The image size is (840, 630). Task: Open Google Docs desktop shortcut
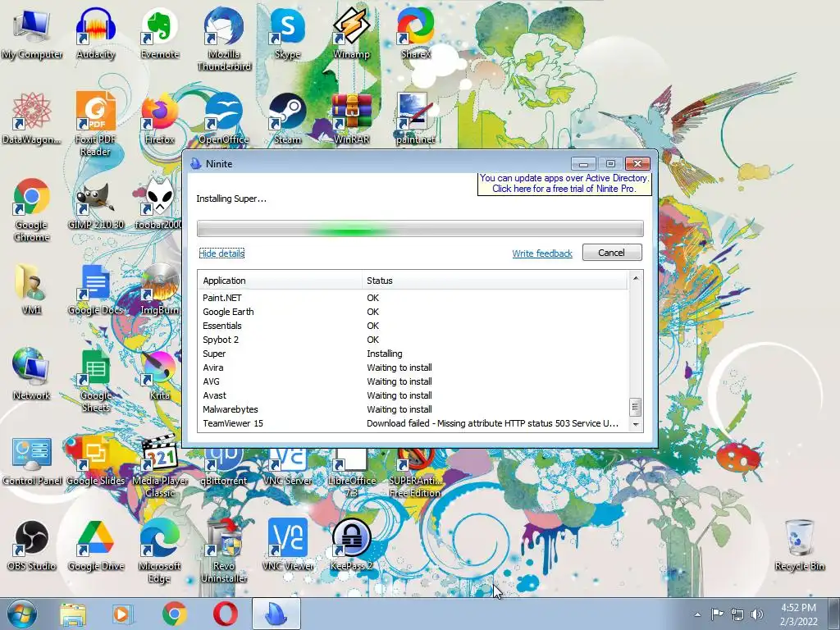(95, 290)
